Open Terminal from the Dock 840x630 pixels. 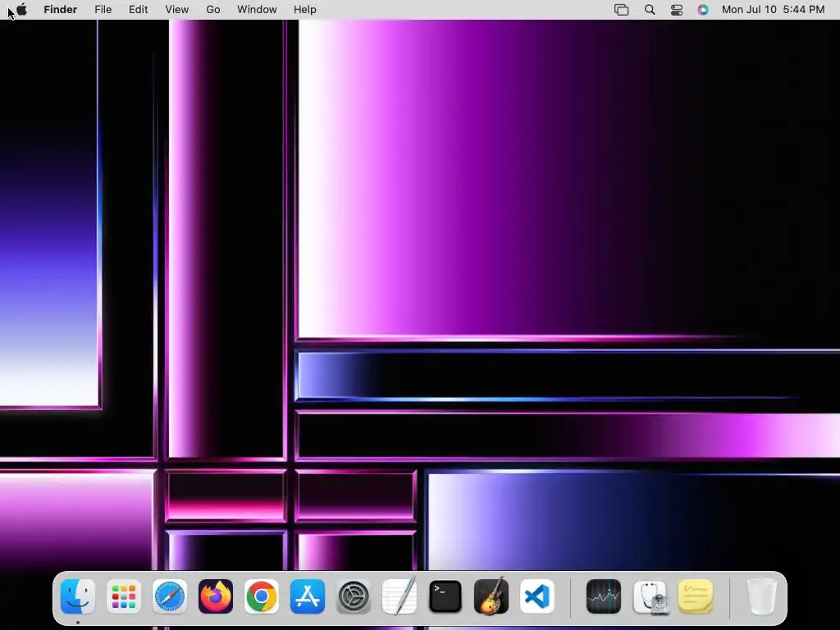(x=445, y=596)
